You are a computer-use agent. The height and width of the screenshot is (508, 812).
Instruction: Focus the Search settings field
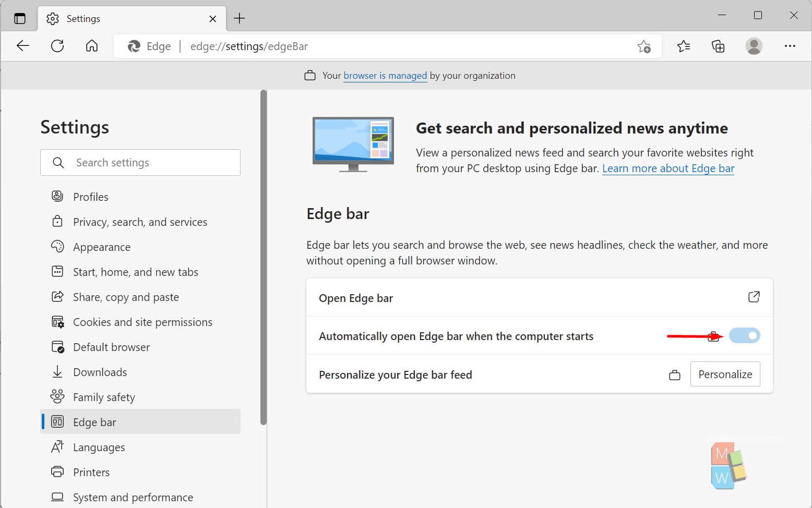(140, 163)
